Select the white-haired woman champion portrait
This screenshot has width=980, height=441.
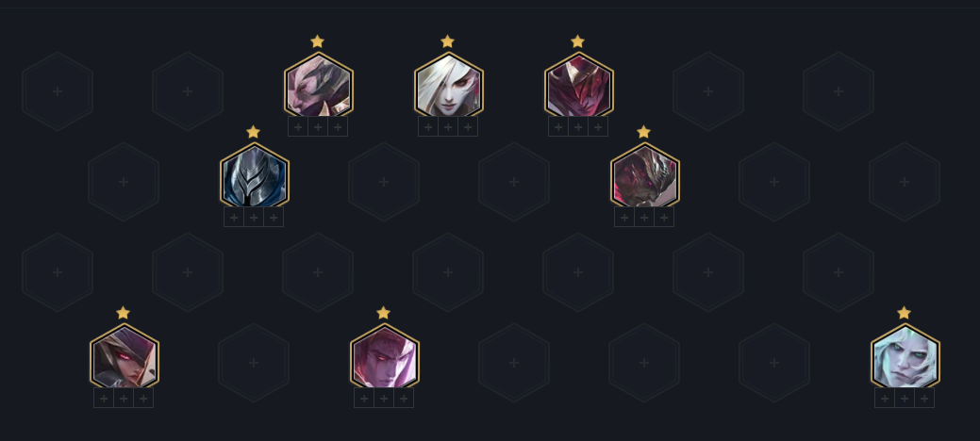(448, 85)
